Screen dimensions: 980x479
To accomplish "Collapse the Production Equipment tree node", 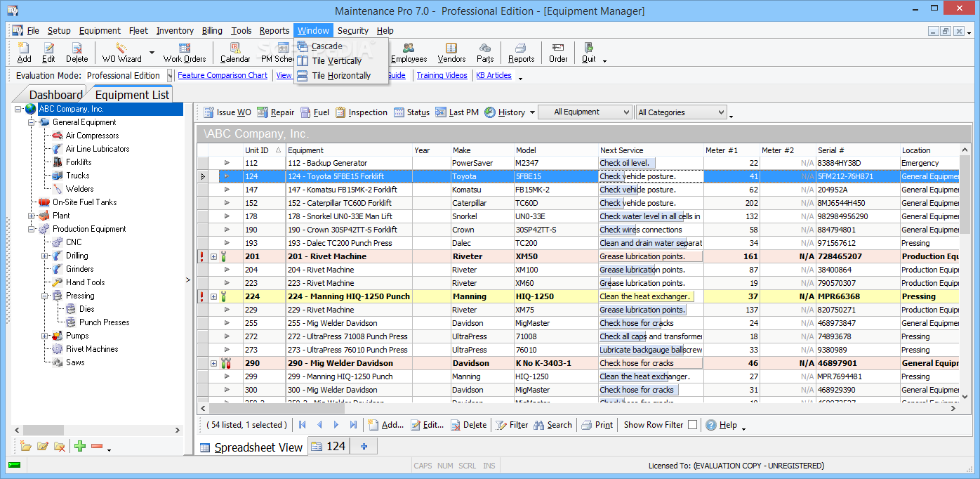I will tap(32, 229).
